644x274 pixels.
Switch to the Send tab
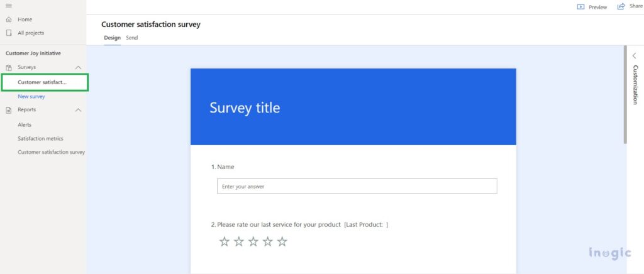(131, 38)
